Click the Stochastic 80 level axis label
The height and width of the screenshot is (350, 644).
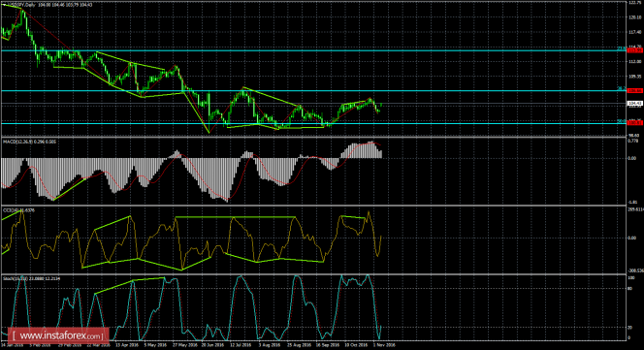630,289
